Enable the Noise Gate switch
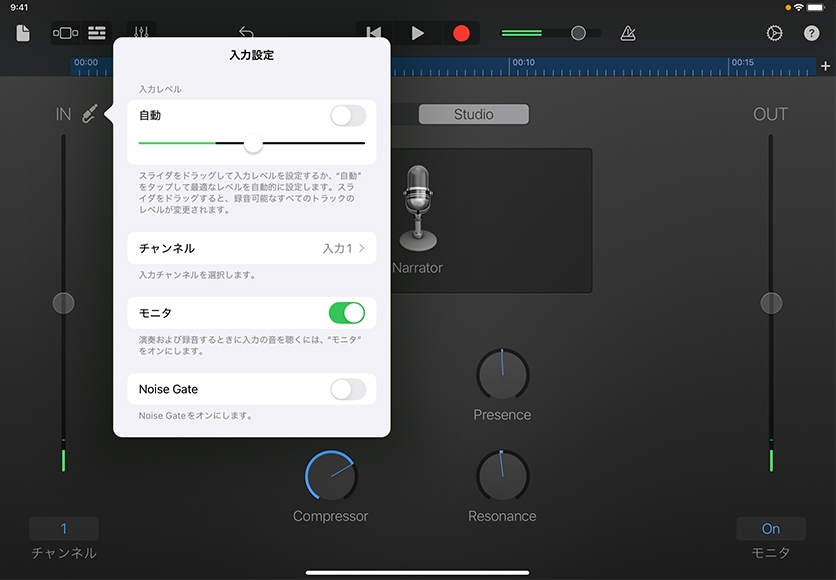The width and height of the screenshot is (836, 580). pos(347,389)
